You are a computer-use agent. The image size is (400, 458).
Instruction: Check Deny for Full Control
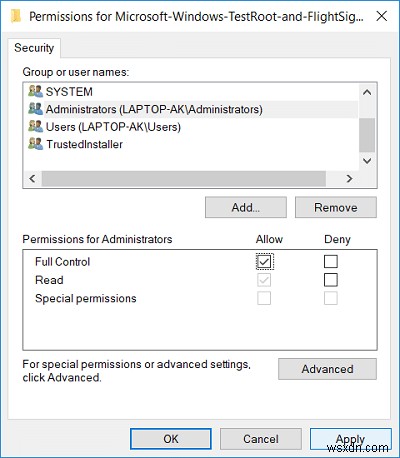click(331, 262)
